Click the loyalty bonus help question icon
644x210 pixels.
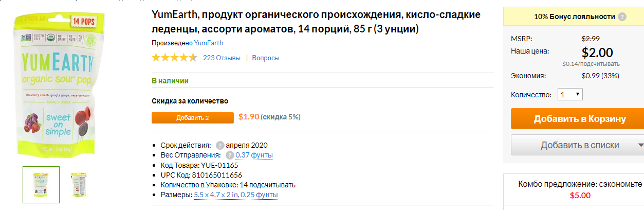click(622, 16)
